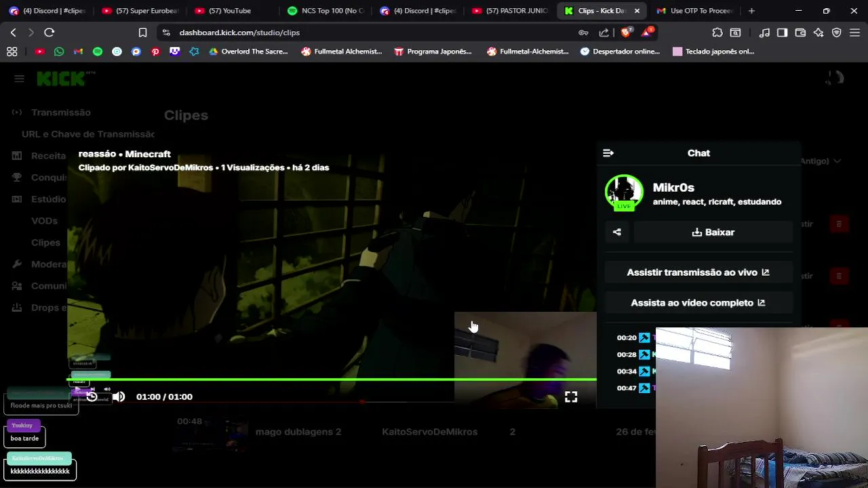The height and width of the screenshot is (488, 868).
Task: Reload the page
Action: tap(49, 33)
